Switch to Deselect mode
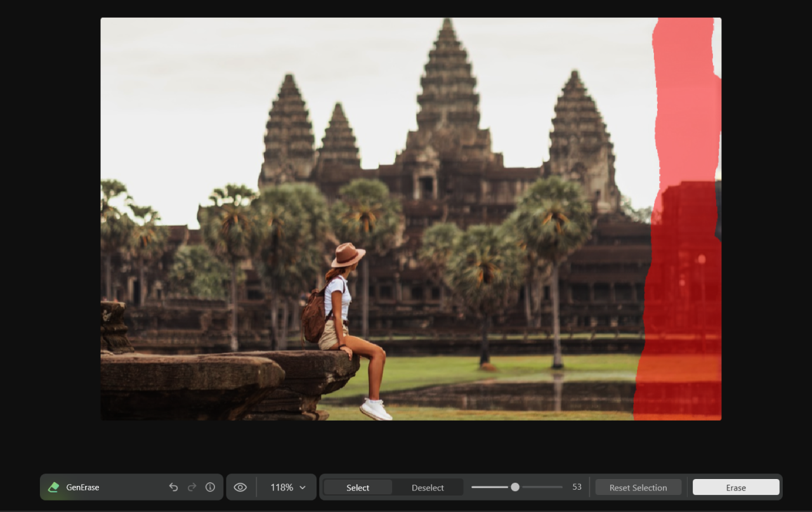The height and width of the screenshot is (512, 812). click(x=428, y=487)
